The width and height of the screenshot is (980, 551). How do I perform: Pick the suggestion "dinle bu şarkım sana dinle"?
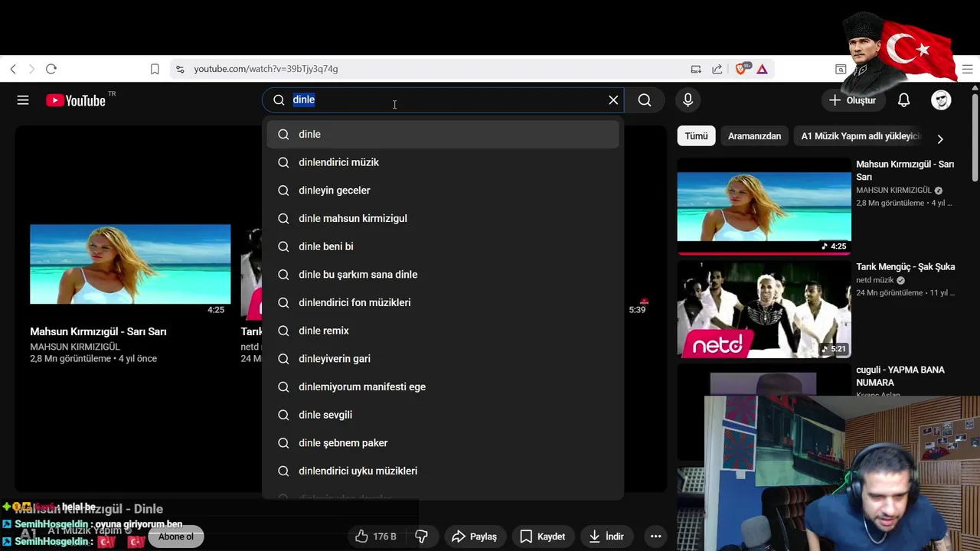pyautogui.click(x=443, y=275)
